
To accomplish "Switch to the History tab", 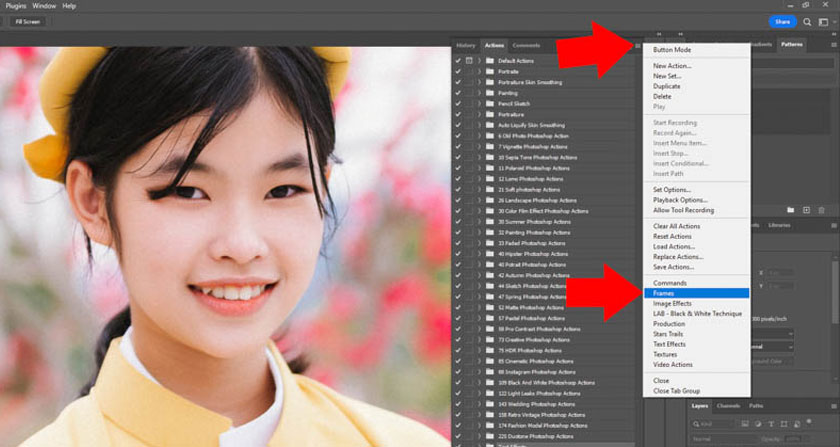I will point(466,46).
